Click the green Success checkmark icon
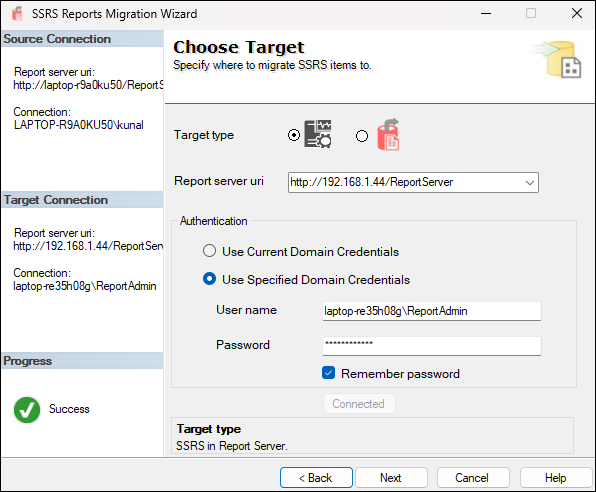596x492 pixels. pyautogui.click(x=27, y=410)
